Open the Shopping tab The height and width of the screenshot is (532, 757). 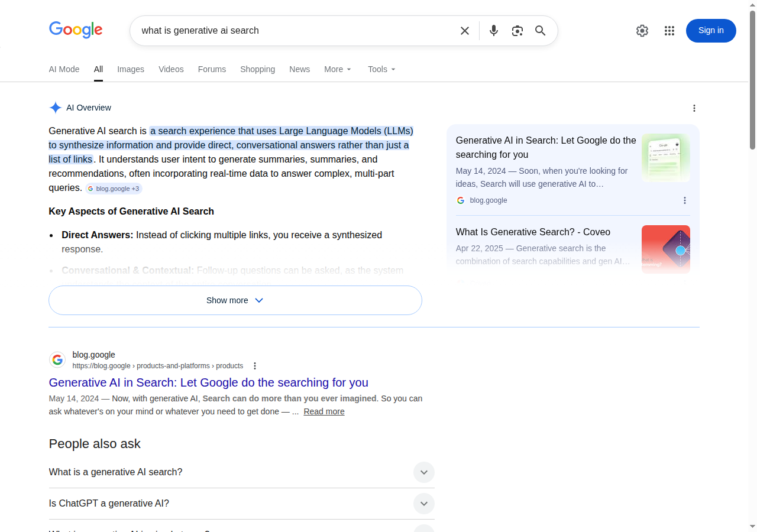[257, 69]
